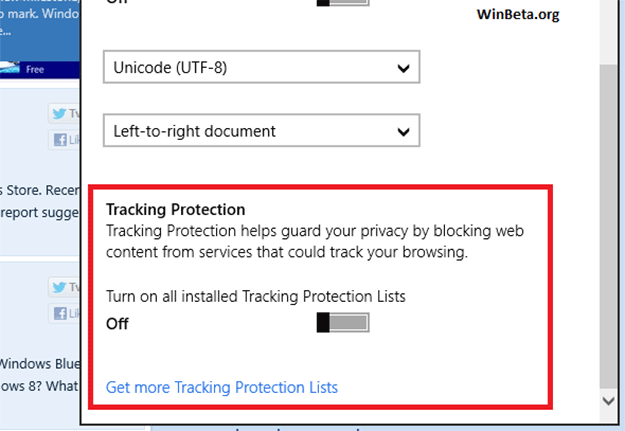625x431 pixels.
Task: Turn on the Tracking Protection Lists switch
Action: point(343,322)
